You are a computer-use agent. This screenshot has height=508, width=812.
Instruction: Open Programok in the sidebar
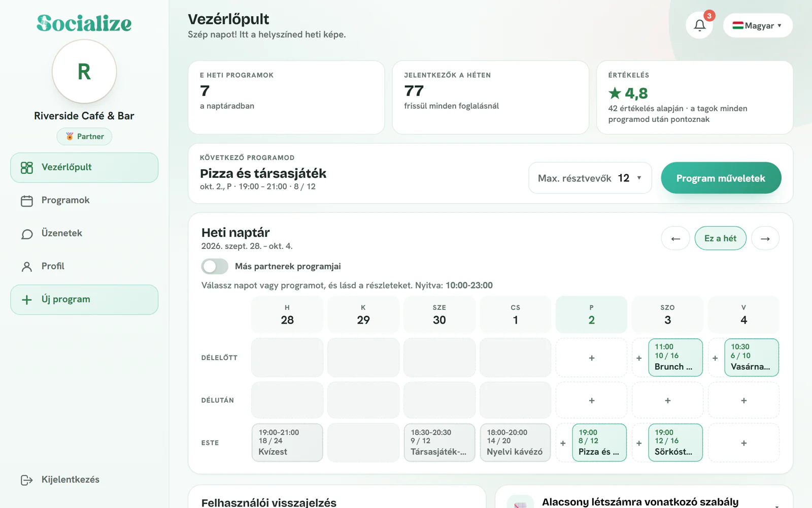(84, 200)
